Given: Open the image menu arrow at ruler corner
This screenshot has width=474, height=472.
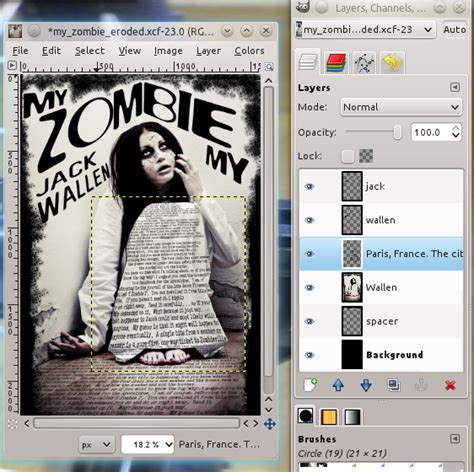Looking at the screenshot, I should tap(12, 65).
